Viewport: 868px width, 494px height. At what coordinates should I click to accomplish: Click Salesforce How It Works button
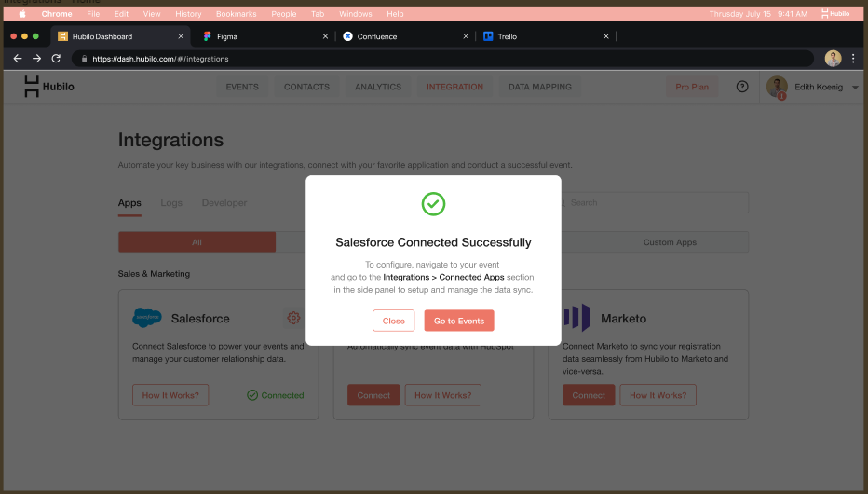click(170, 395)
